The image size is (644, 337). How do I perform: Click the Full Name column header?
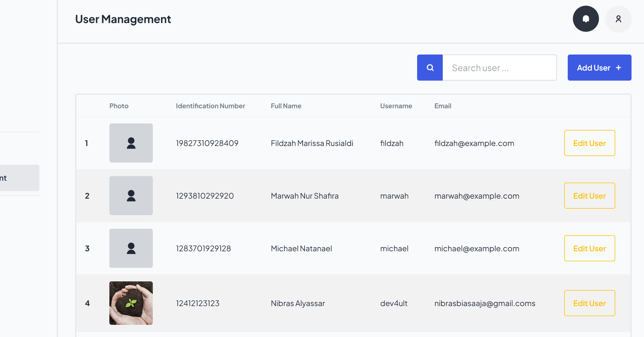click(x=286, y=106)
